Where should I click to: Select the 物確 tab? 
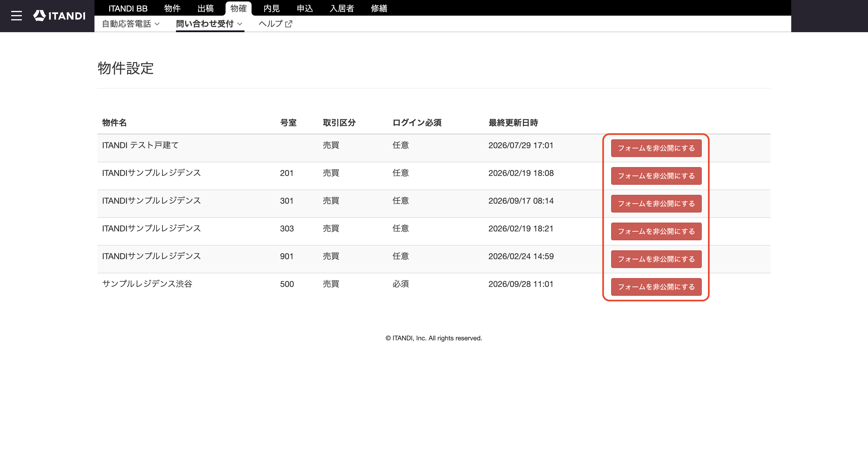239,9
